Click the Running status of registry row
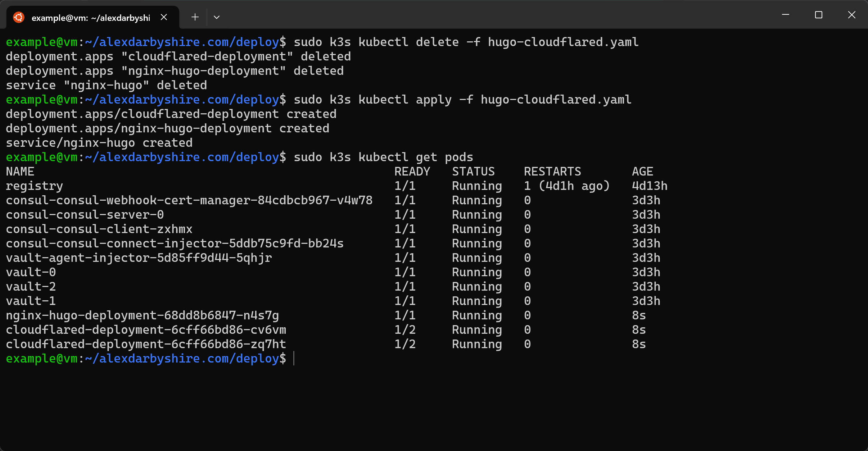Image resolution: width=868 pixels, height=451 pixels. pyautogui.click(x=477, y=186)
